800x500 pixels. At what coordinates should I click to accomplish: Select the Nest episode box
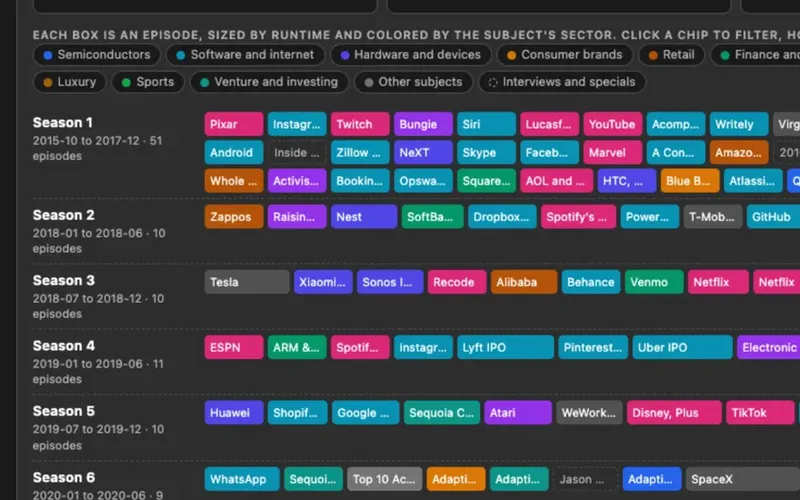364,216
